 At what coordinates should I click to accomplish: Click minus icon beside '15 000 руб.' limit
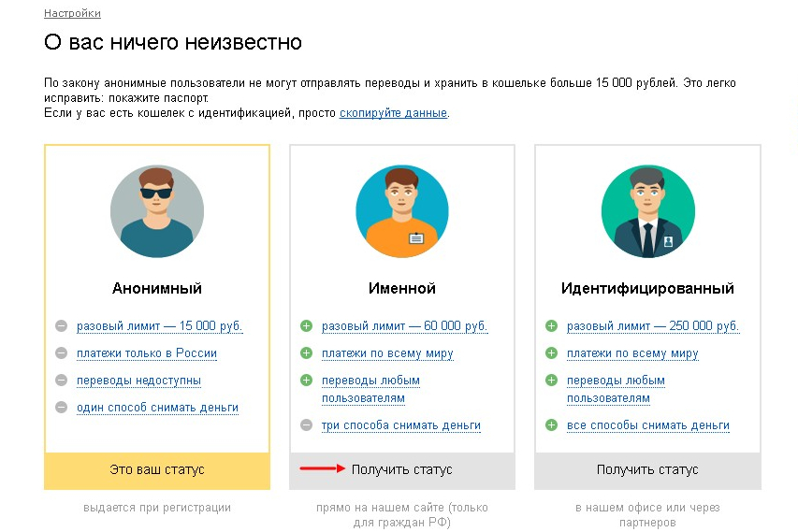[61, 326]
